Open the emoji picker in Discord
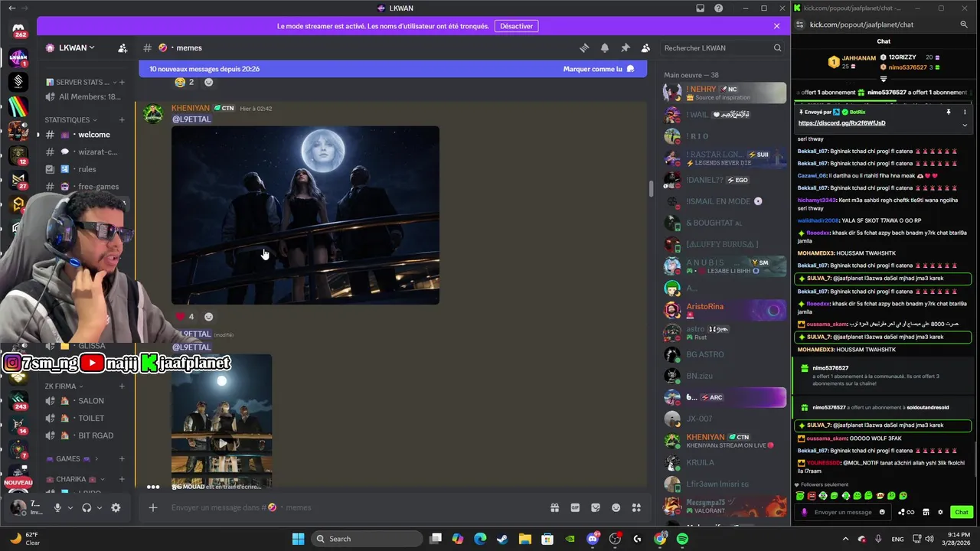 pyautogui.click(x=616, y=507)
